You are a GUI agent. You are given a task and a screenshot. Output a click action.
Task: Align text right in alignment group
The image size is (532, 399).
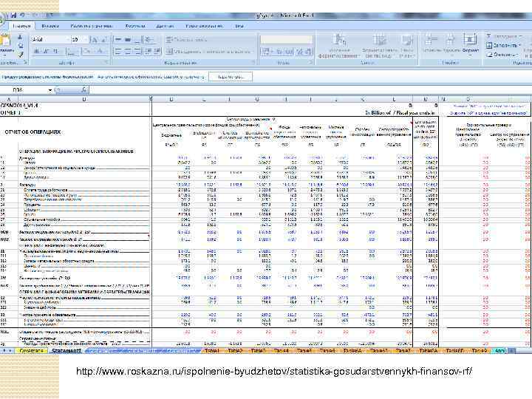[x=137, y=52]
